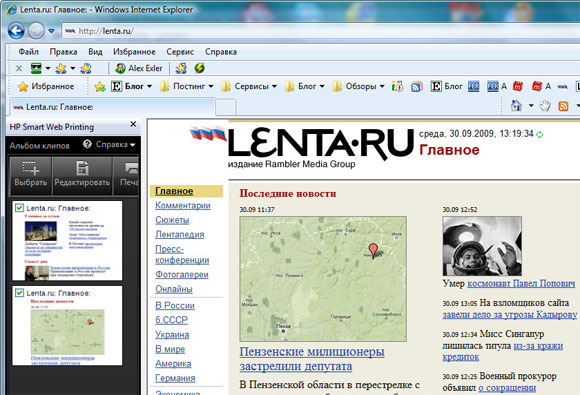Open the Комментарии link in sidebar
This screenshot has height=395, width=580.
pos(183,205)
